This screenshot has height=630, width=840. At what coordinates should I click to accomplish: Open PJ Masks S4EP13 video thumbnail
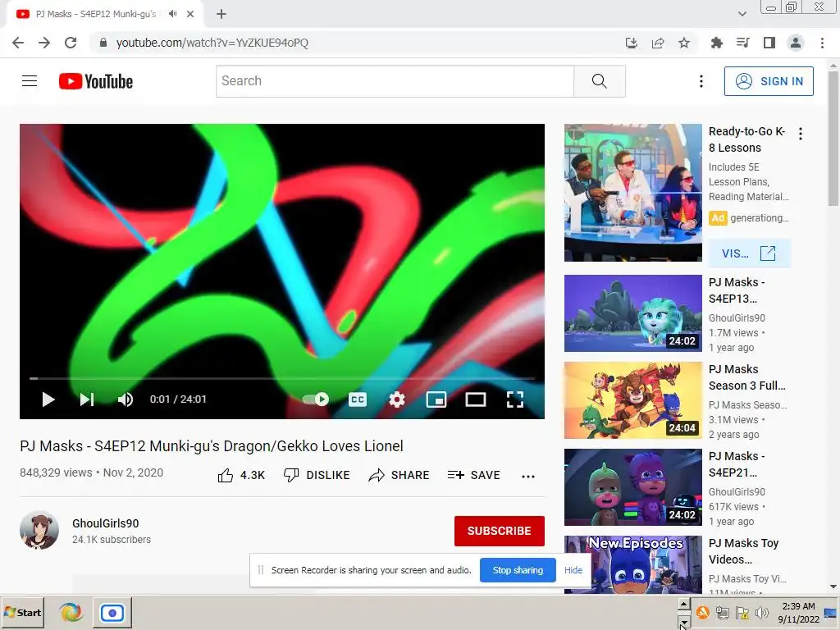point(632,313)
